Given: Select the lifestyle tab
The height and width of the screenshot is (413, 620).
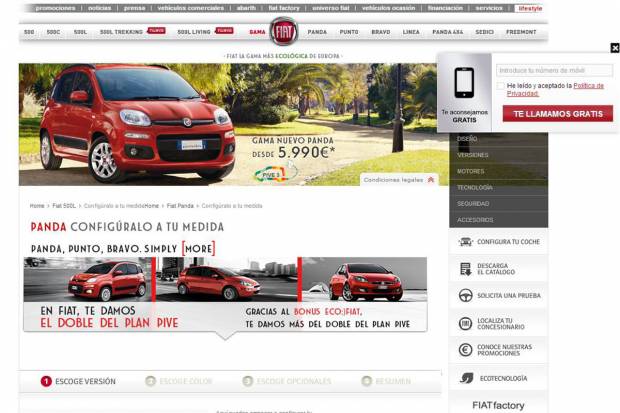Looking at the screenshot, I should [530, 8].
